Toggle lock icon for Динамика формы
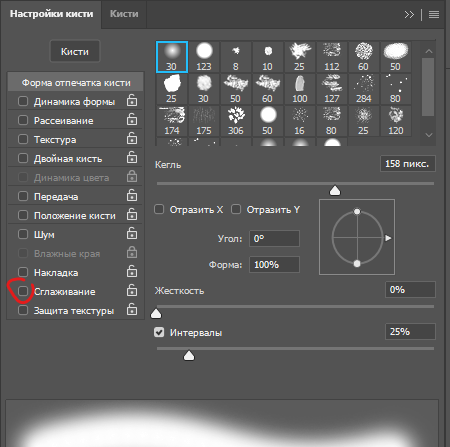The image size is (450, 447). point(132,100)
